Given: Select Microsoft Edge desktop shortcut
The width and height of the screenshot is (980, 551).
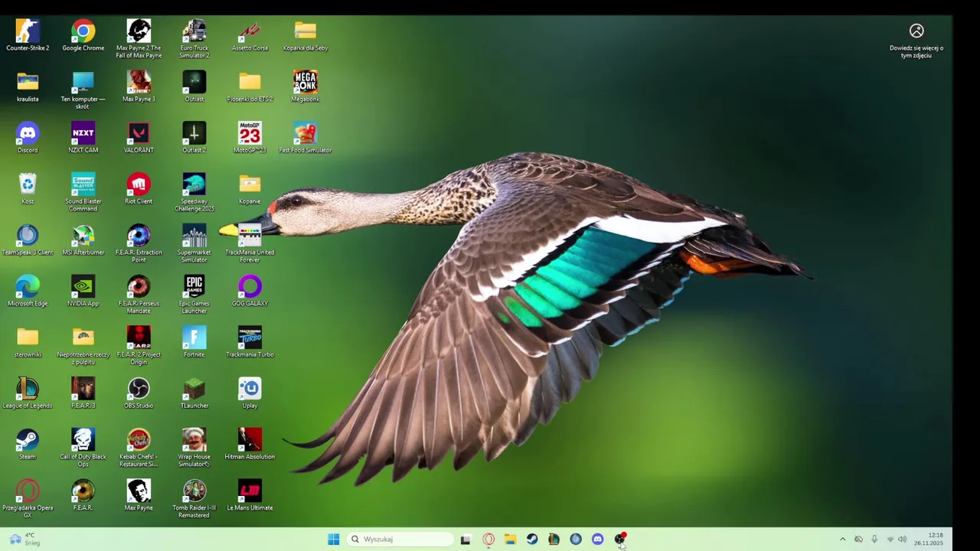Looking at the screenshot, I should click(28, 292).
